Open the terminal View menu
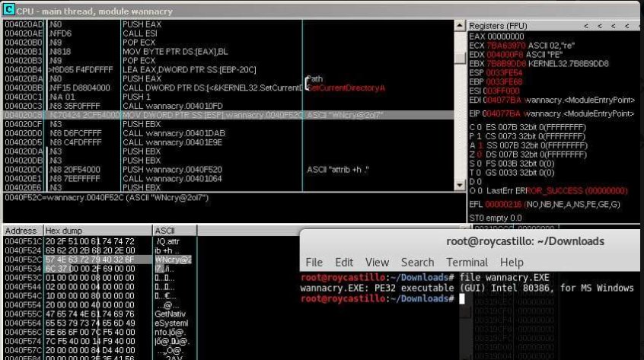This screenshot has width=644, height=360. (x=377, y=263)
